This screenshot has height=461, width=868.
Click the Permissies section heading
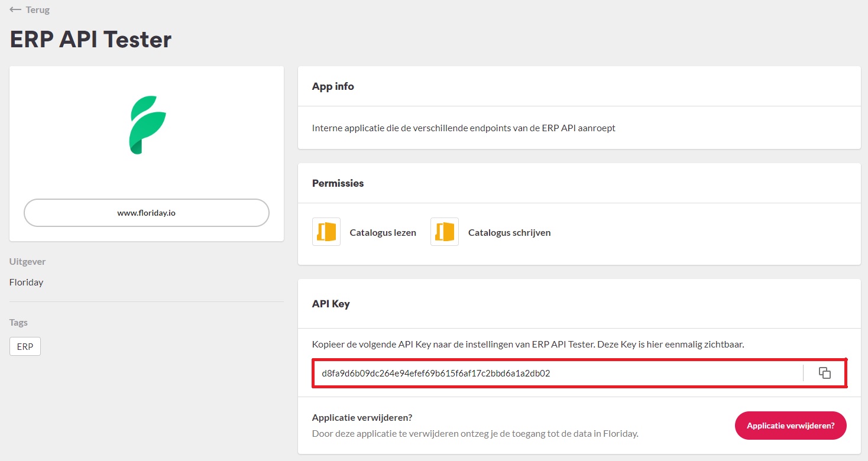338,183
